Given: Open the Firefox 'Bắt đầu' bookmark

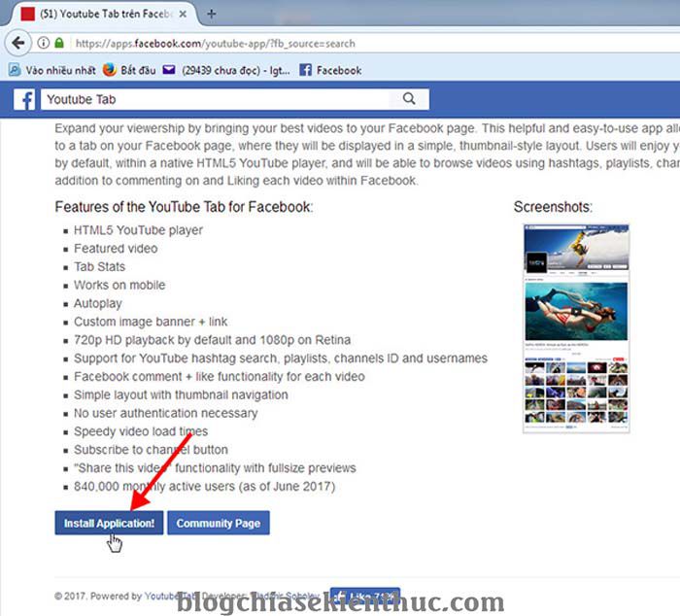Looking at the screenshot, I should pos(129,70).
